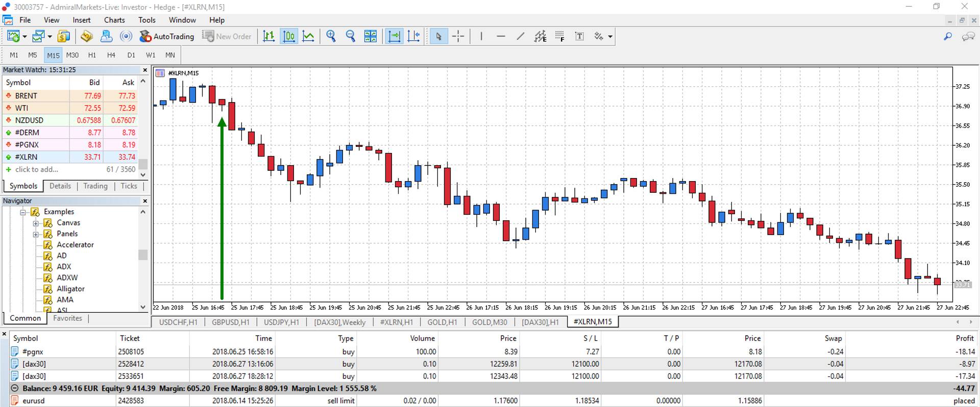Switch chart to bar chart icon

click(268, 36)
